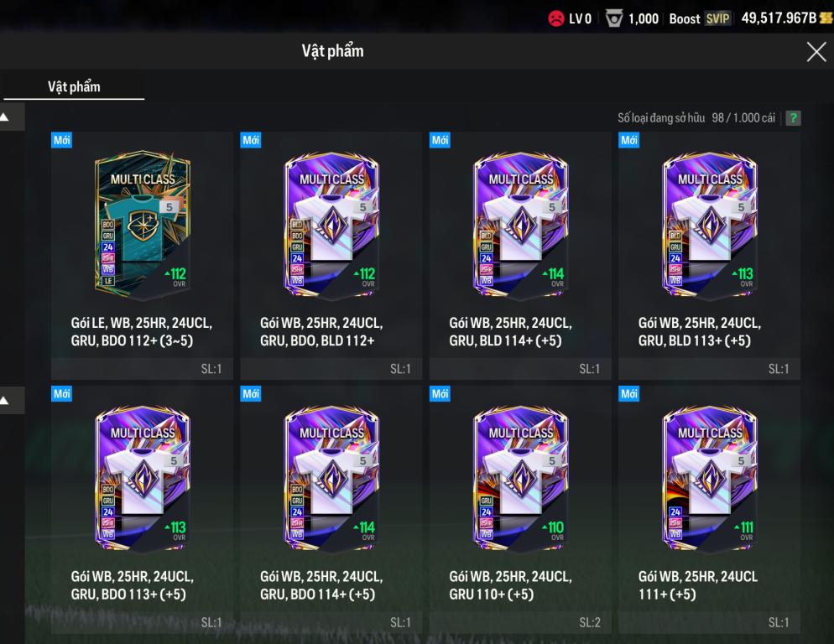The width and height of the screenshot is (834, 644).
Task: Click the red sad face LV0 icon
Action: [x=555, y=18]
